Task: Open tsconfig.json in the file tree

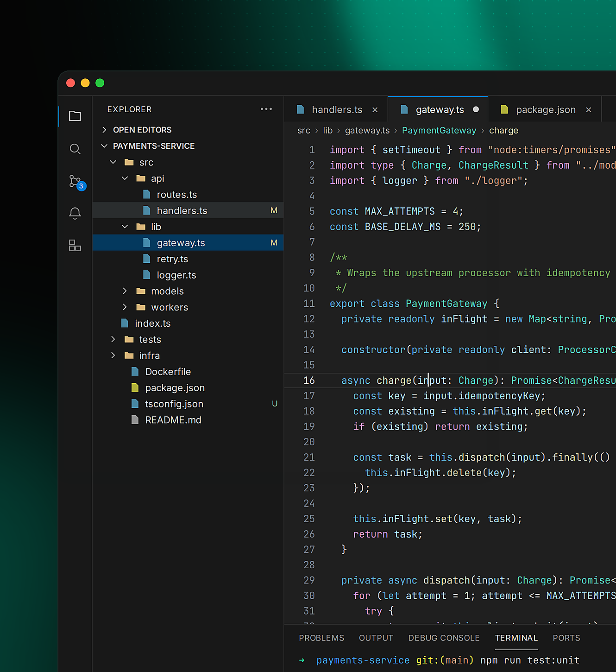Action: click(x=188, y=404)
